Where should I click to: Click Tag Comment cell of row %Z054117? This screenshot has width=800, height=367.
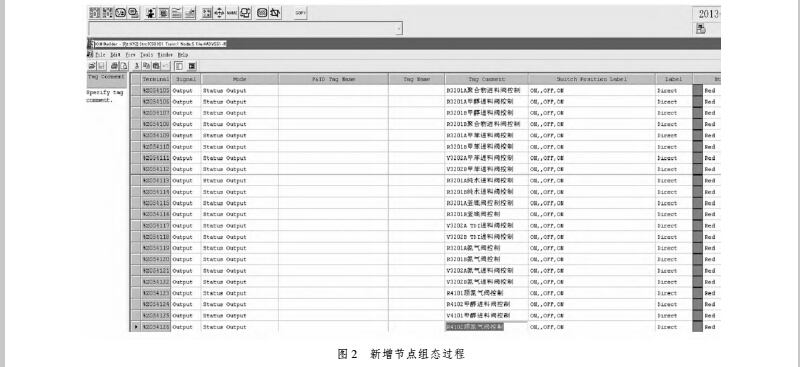coord(487,226)
